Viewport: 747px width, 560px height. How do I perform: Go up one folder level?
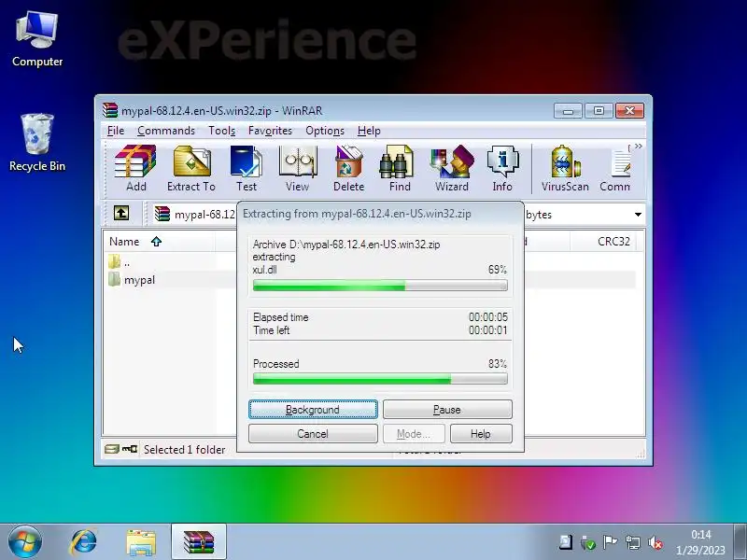(121, 213)
